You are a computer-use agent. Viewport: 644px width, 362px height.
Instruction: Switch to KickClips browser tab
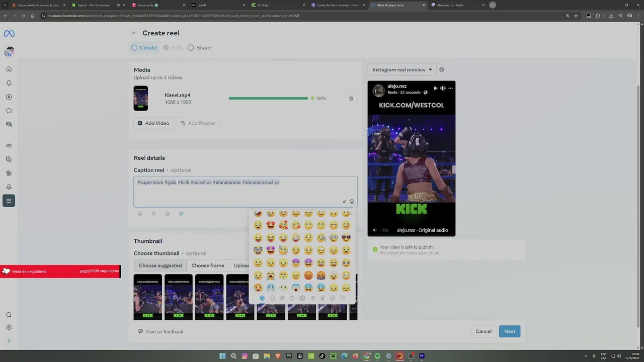[x=277, y=5]
